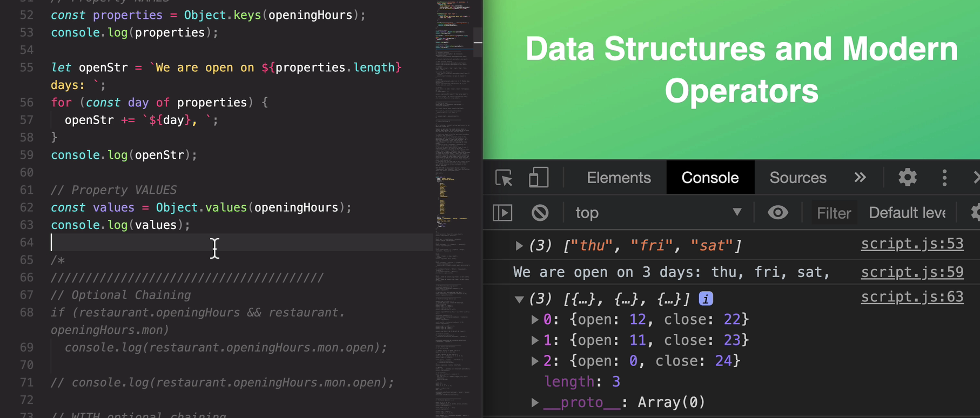Click the 'We are open on 3 days' log
Screen dimensions: 980x418
tap(671, 272)
